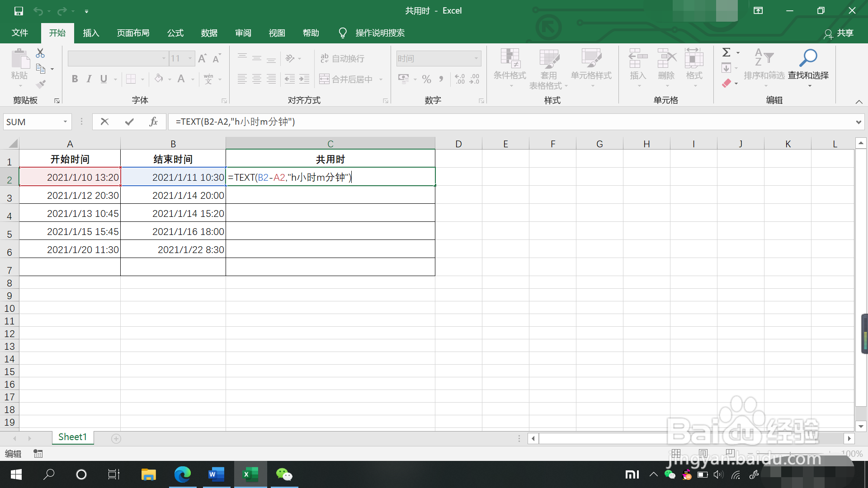Switch to the 公式 (Formulas) tab
This screenshot has width=868, height=488.
click(x=175, y=33)
